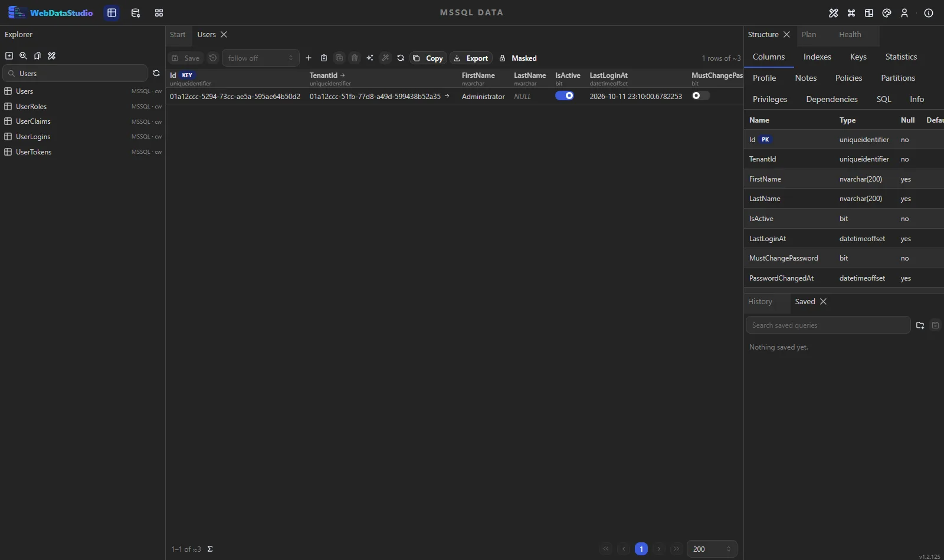Open the command shortcuts icon in header

coord(851,13)
